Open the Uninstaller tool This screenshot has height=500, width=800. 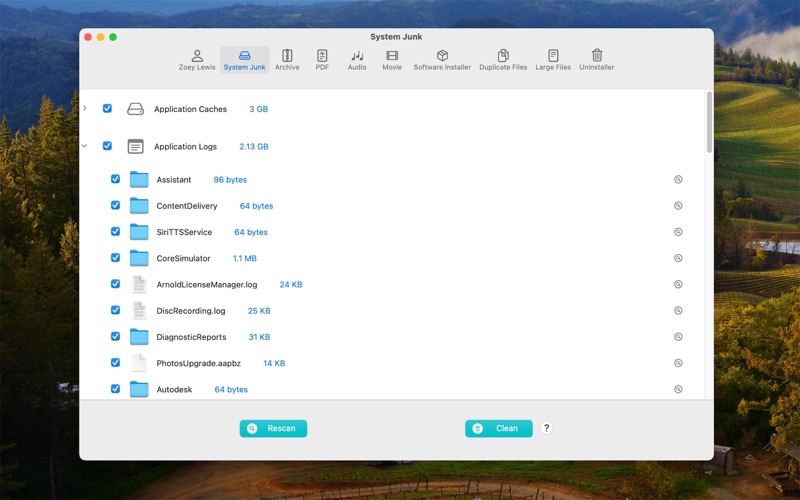pos(596,60)
